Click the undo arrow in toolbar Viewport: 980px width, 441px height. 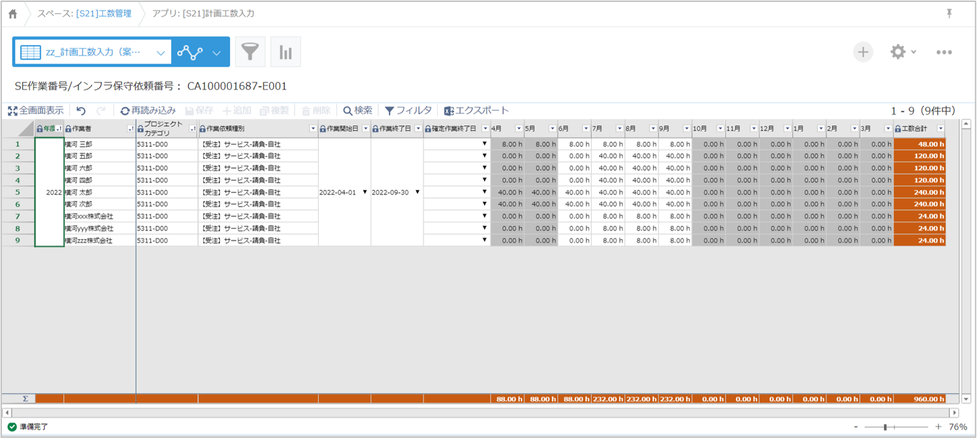81,111
